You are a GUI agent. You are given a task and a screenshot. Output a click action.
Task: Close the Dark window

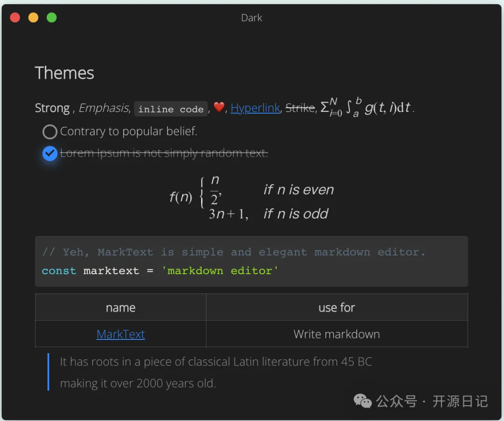(x=15, y=18)
